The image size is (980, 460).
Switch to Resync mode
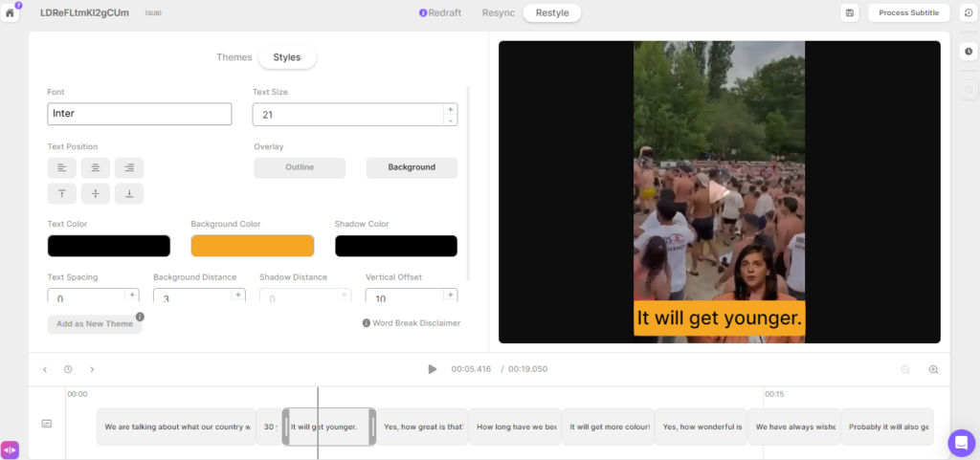499,12
